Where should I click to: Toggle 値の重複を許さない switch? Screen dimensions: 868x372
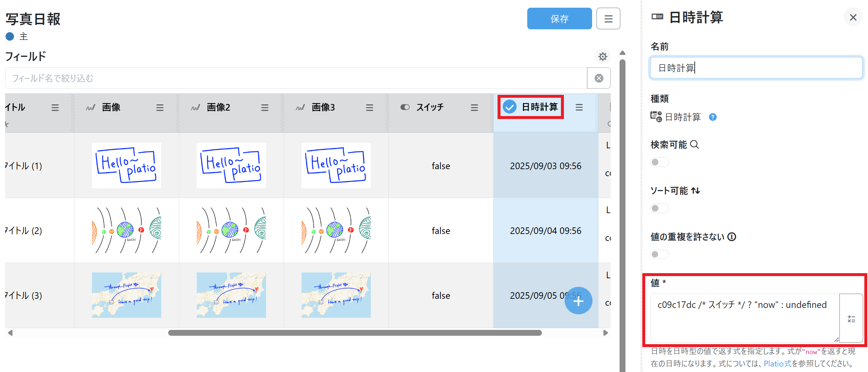(659, 254)
